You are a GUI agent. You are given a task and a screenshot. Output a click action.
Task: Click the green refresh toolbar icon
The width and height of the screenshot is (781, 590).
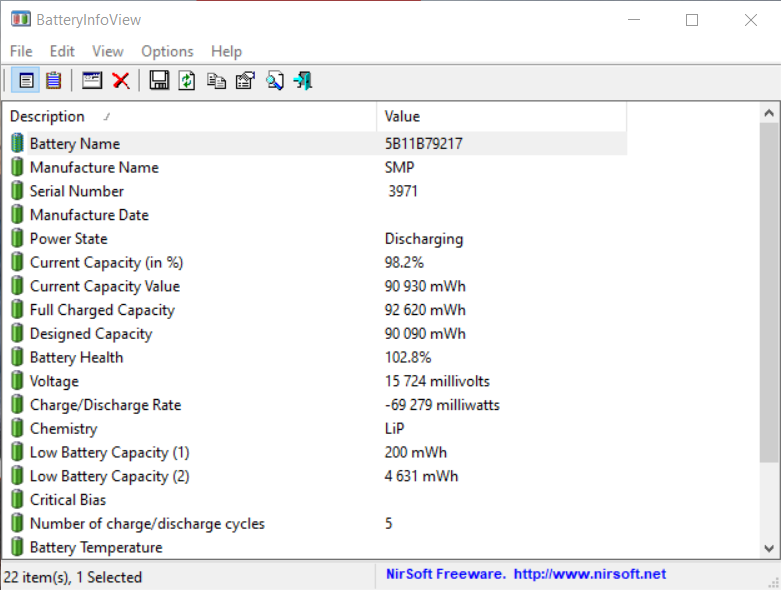187,80
